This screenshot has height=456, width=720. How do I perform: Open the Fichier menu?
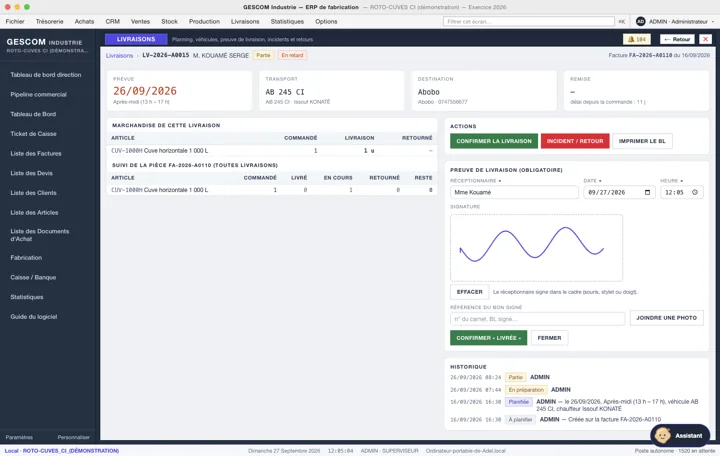(x=15, y=22)
